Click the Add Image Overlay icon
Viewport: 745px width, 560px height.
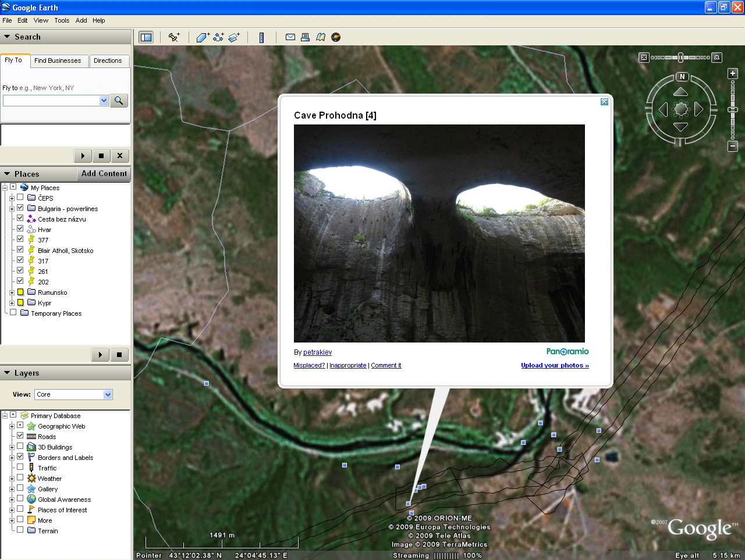(x=234, y=37)
